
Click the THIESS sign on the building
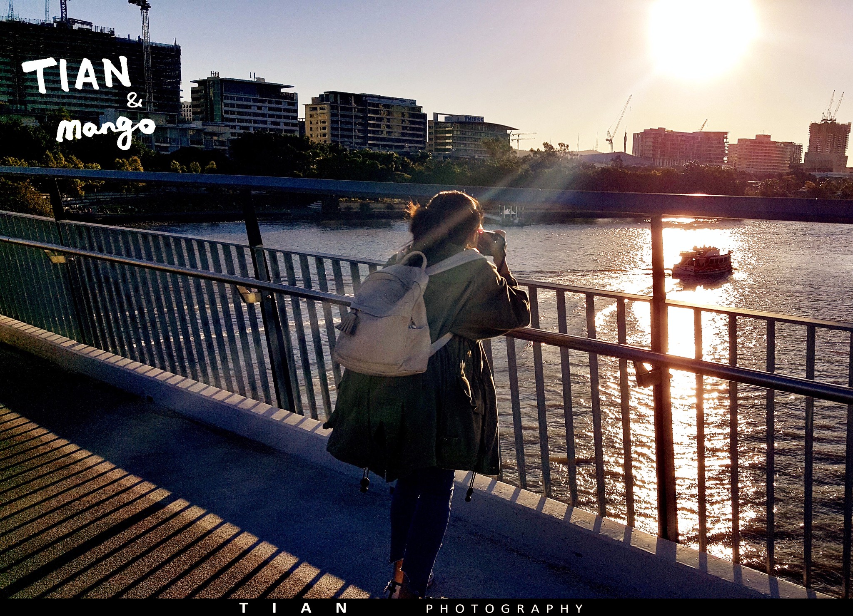pos(474,119)
